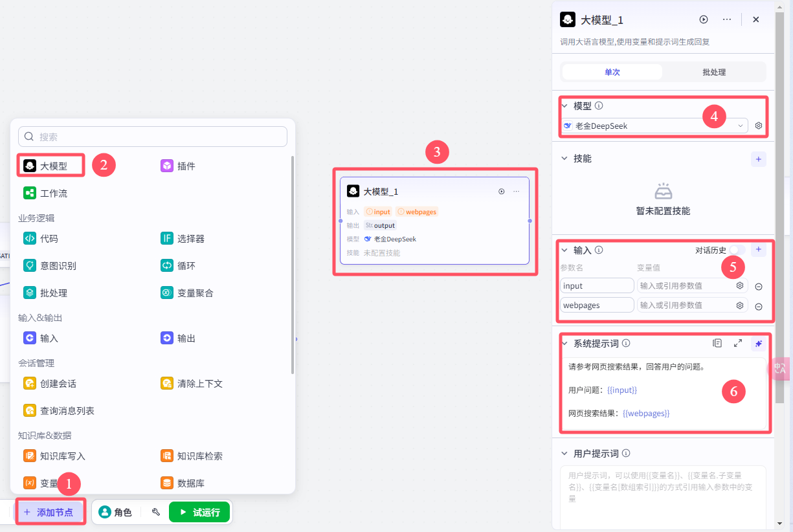Toggle the 对话历史 switch

pyautogui.click(x=737, y=250)
